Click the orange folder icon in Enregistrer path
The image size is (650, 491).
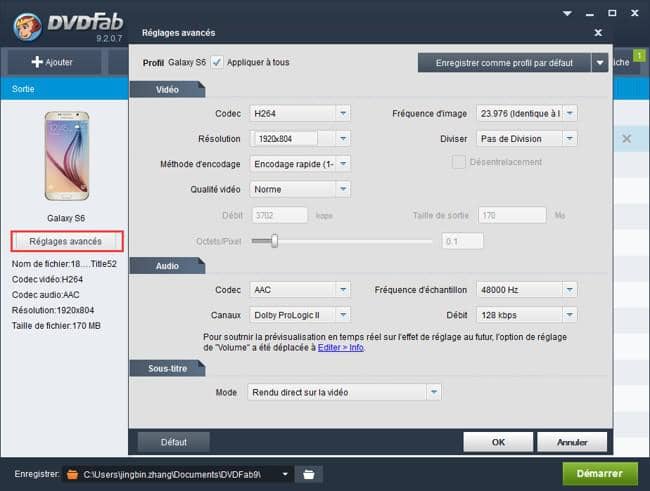(x=72, y=474)
